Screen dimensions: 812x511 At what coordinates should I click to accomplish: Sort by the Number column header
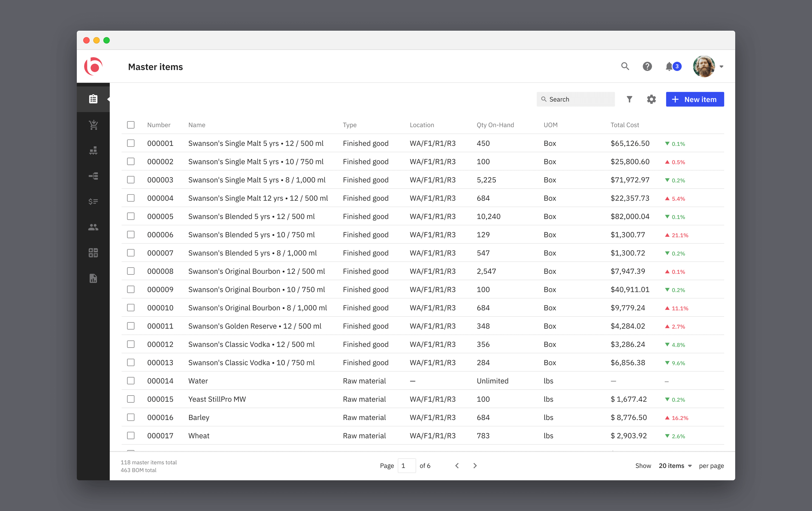[x=159, y=125]
